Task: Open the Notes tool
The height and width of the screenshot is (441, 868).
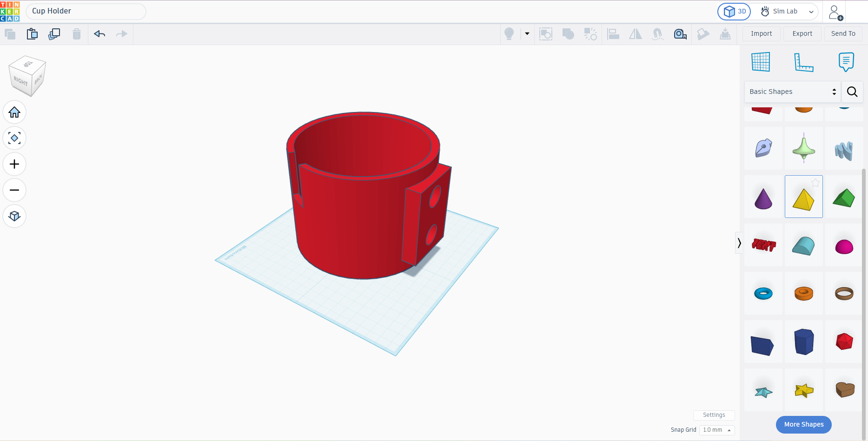Action: (x=846, y=62)
